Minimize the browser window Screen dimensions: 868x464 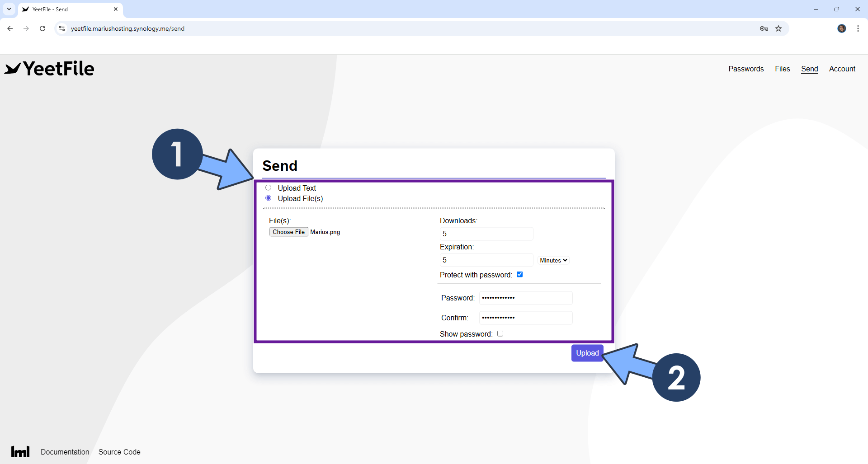[x=816, y=9]
